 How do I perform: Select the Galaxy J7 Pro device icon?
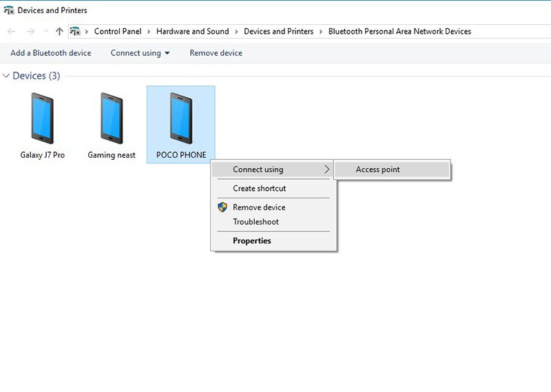click(42, 118)
